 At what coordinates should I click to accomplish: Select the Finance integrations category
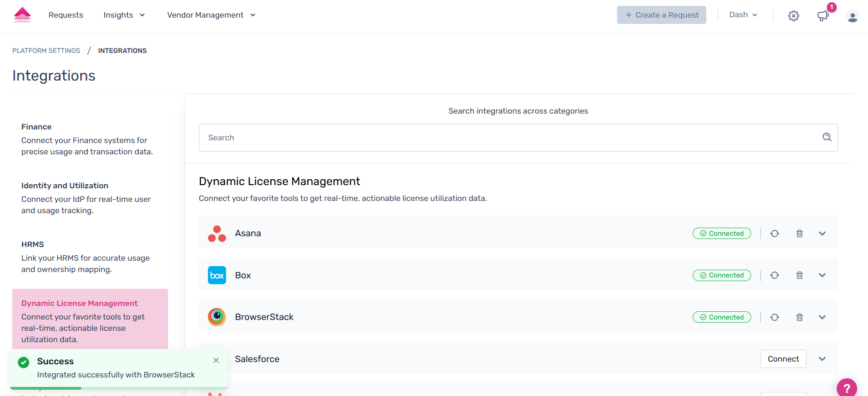tap(90, 139)
